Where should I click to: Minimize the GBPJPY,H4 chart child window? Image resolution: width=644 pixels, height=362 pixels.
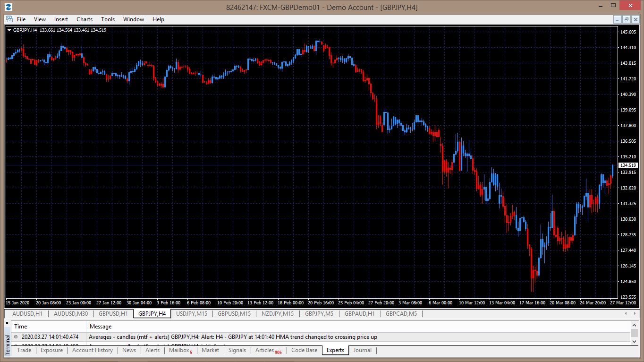[618, 19]
